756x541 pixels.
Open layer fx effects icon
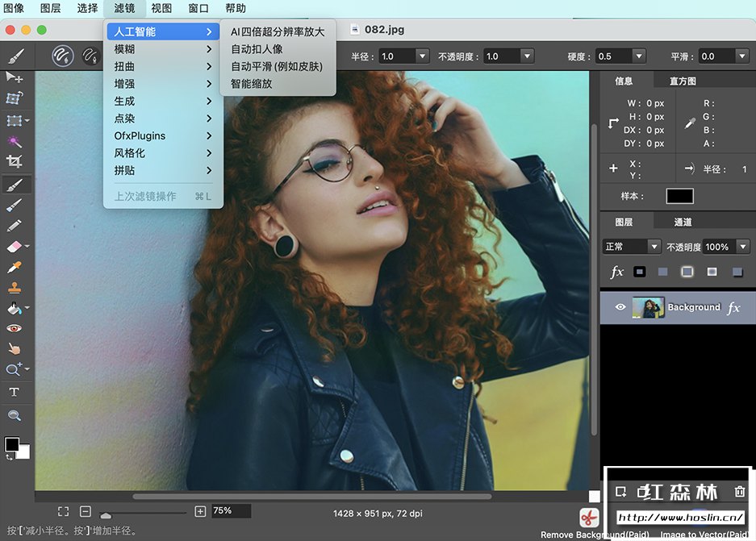[616, 272]
